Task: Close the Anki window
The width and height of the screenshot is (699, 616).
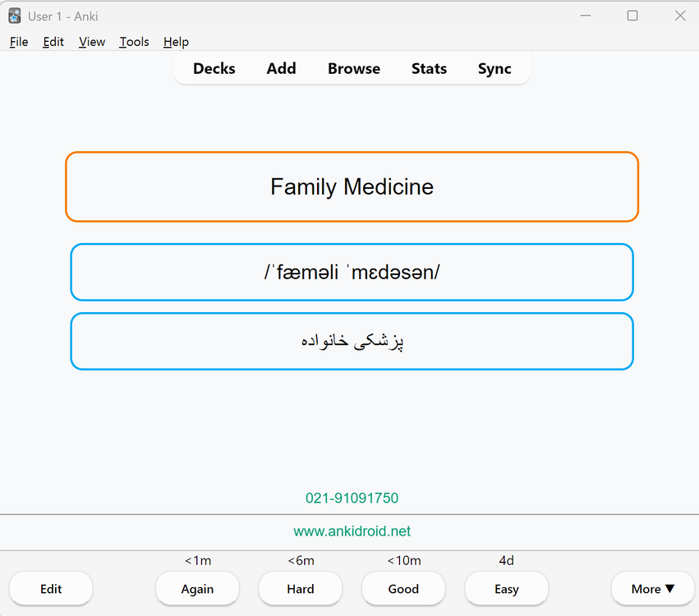Action: click(x=680, y=16)
